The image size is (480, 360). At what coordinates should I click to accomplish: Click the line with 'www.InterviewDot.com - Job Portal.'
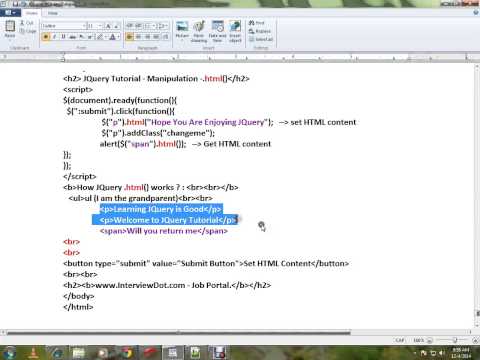[x=167, y=285]
